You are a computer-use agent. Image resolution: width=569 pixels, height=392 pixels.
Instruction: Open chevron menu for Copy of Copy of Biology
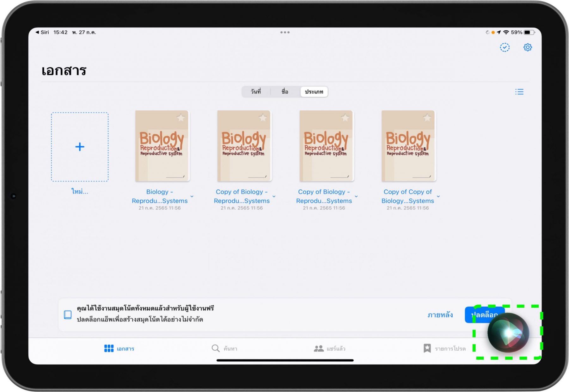coord(438,196)
